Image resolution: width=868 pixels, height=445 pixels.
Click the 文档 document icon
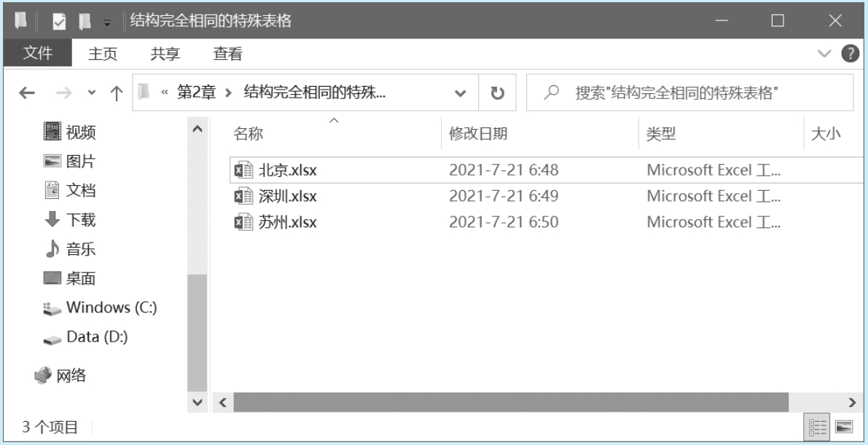pos(52,190)
